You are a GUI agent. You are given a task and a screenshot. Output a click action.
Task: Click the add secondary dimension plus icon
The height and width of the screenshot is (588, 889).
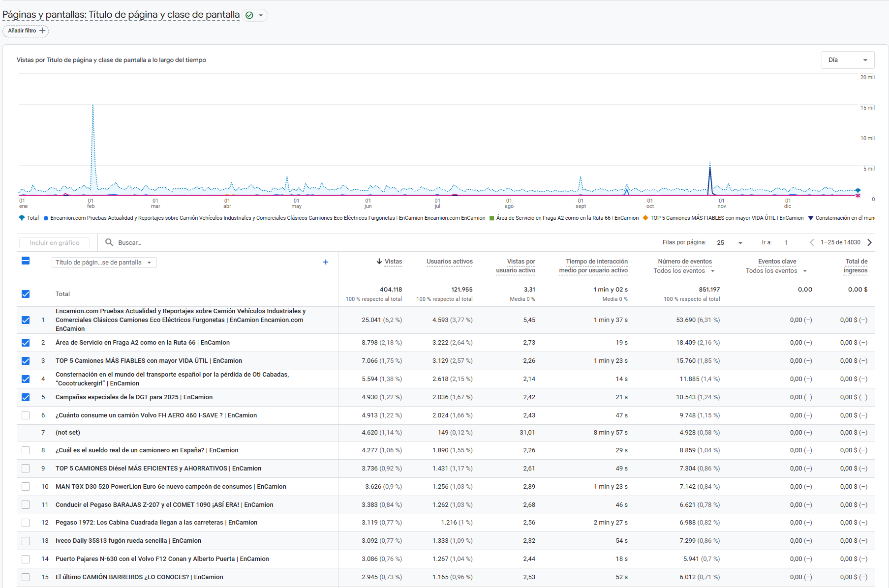click(326, 262)
